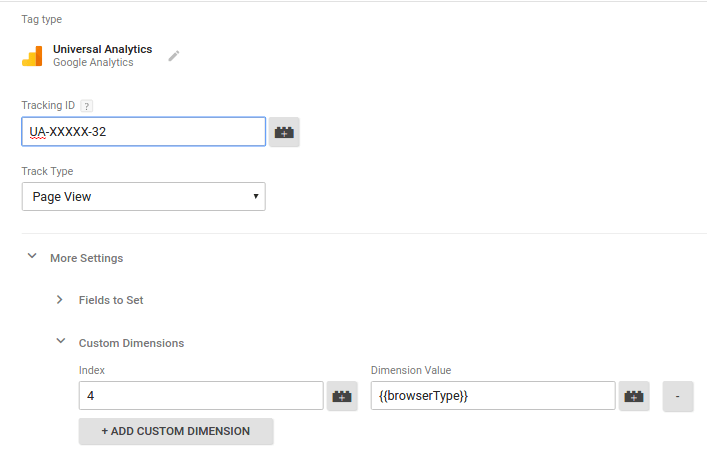Collapse the Custom Dimensions chevron
Viewport: 707px width, 473px height.
point(60,341)
